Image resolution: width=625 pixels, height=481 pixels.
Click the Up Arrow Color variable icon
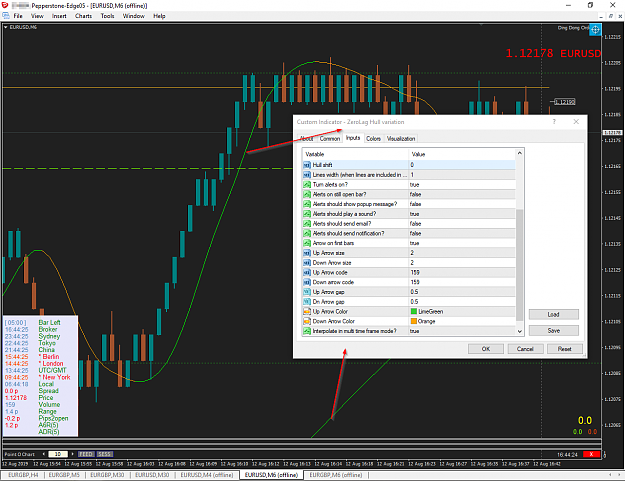pos(307,312)
